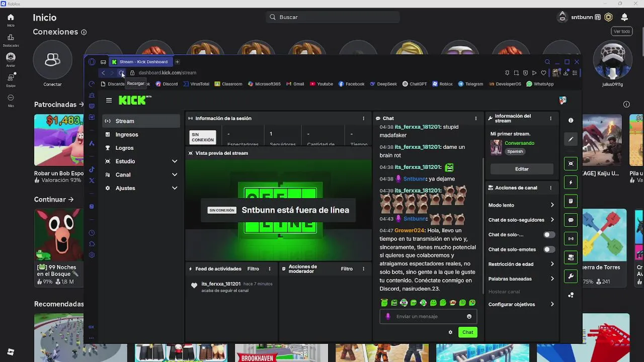Open Ingresos in Kick sidebar

141,135
